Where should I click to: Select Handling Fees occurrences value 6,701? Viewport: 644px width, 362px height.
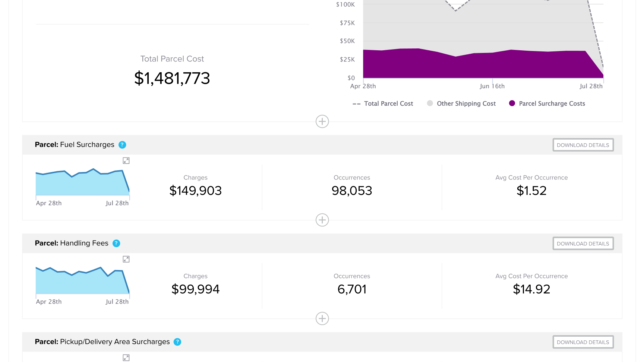(352, 289)
